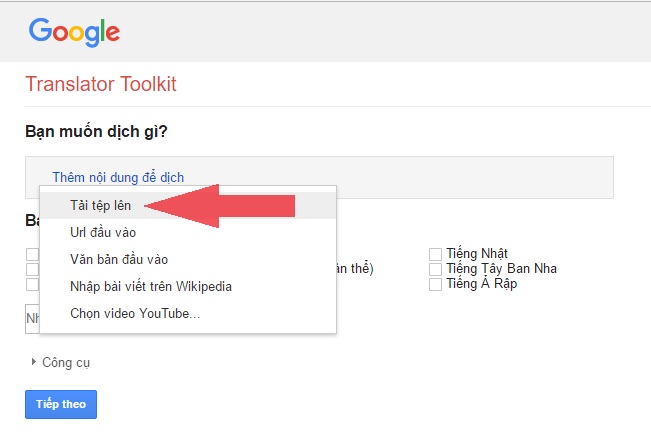Tick the Tiếng Tây Ban Nha checkbox
The width and height of the screenshot is (651, 437).
pos(435,269)
